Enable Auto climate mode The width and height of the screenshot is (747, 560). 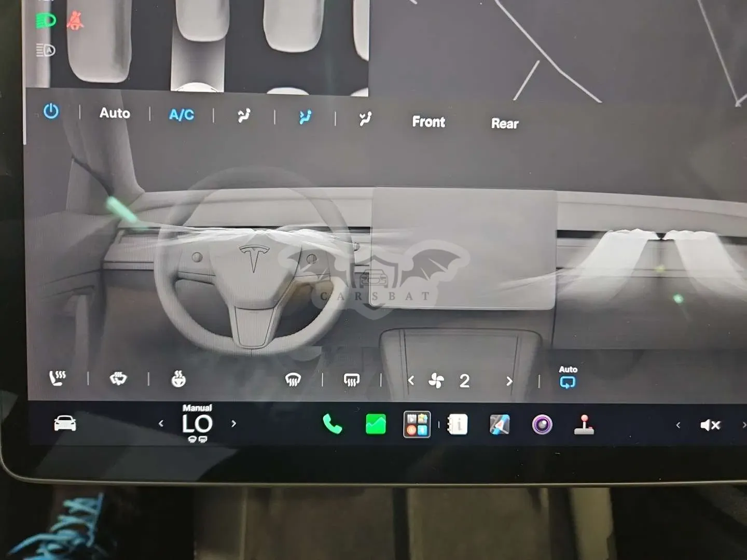115,113
